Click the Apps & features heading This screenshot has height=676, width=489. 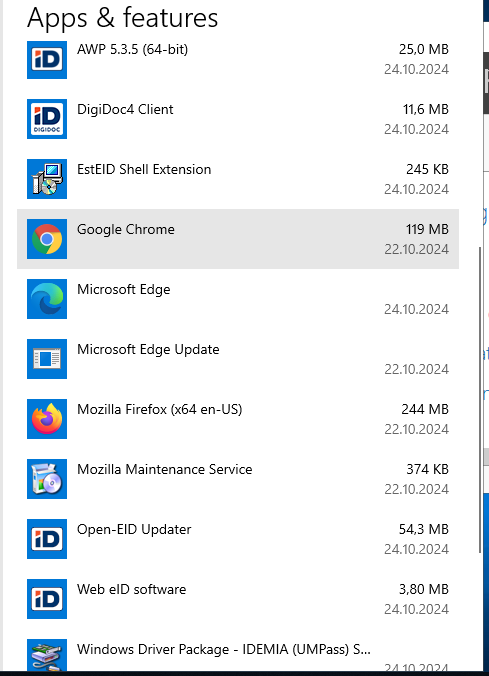point(122,18)
